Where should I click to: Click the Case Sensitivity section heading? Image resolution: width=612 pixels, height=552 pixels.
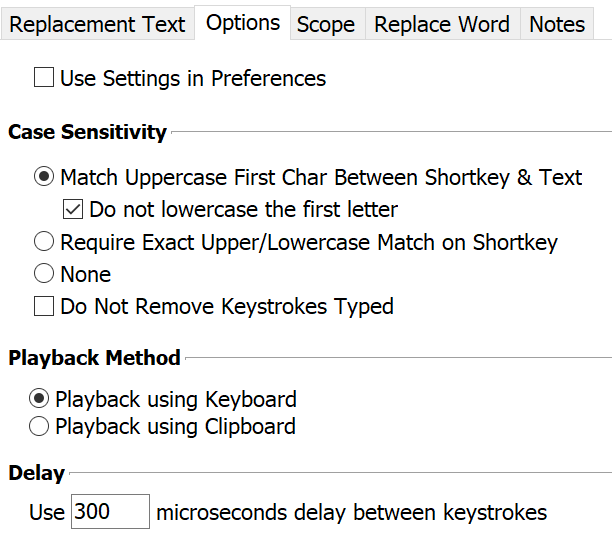pos(88,132)
